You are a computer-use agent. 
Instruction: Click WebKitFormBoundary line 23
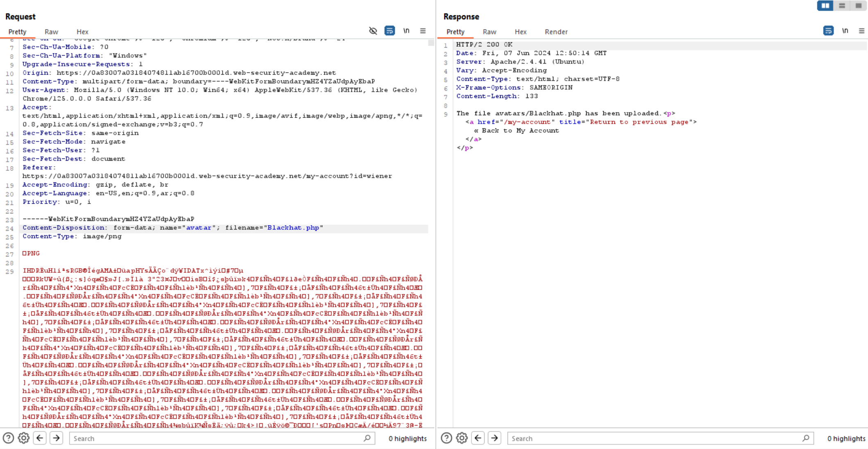pyautogui.click(x=108, y=219)
